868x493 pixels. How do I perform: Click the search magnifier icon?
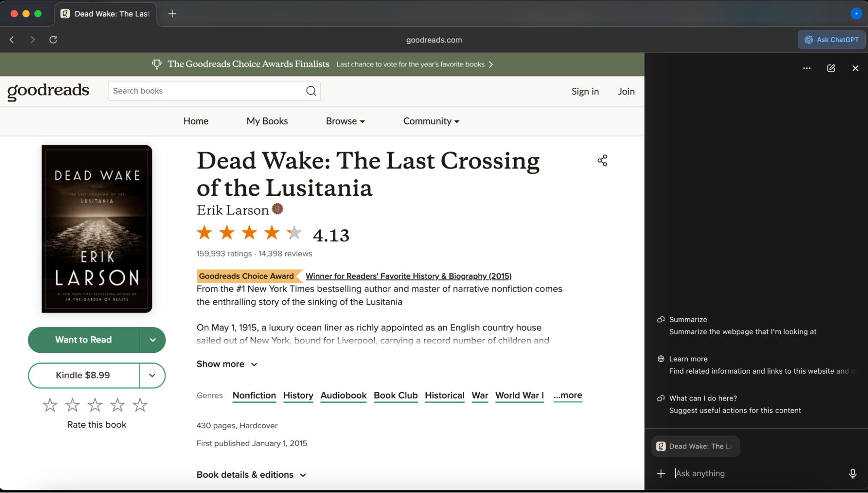[x=311, y=91]
